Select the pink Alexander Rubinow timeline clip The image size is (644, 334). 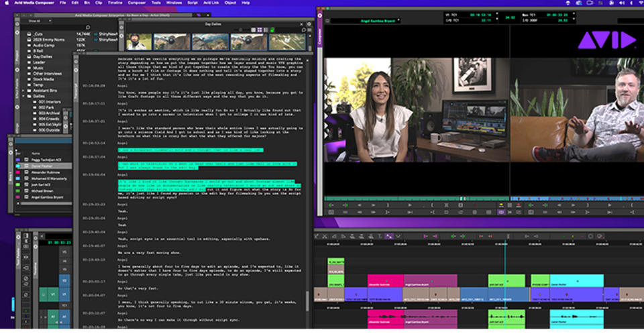[386, 280]
